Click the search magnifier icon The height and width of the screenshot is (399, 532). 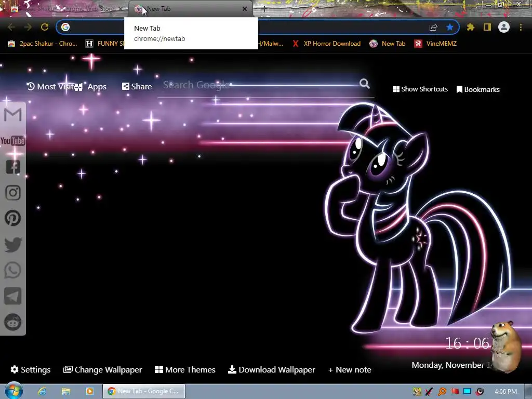(365, 84)
